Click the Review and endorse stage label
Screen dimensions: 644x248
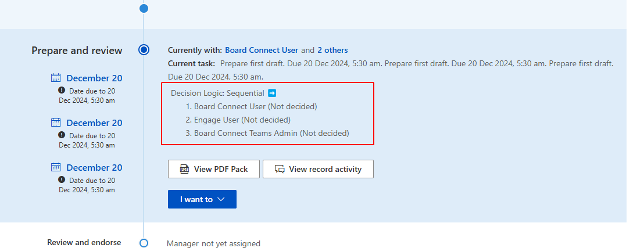[84, 242]
